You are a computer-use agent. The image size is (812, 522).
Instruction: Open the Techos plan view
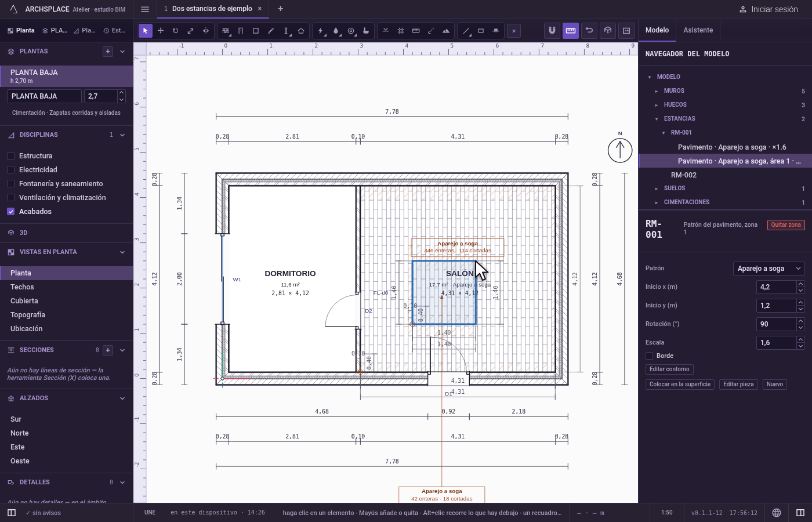[67, 287]
